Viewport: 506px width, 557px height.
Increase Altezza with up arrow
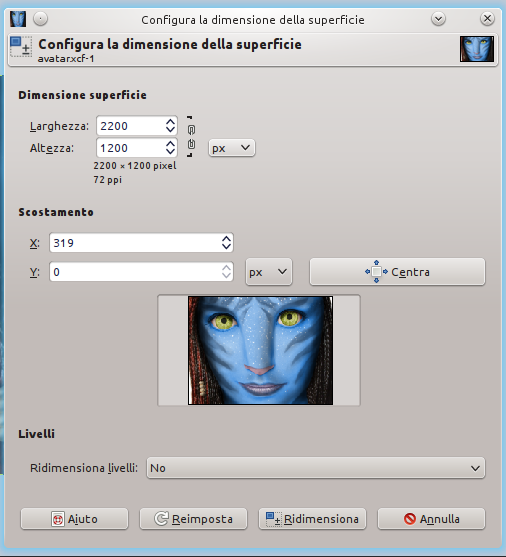tap(171, 143)
